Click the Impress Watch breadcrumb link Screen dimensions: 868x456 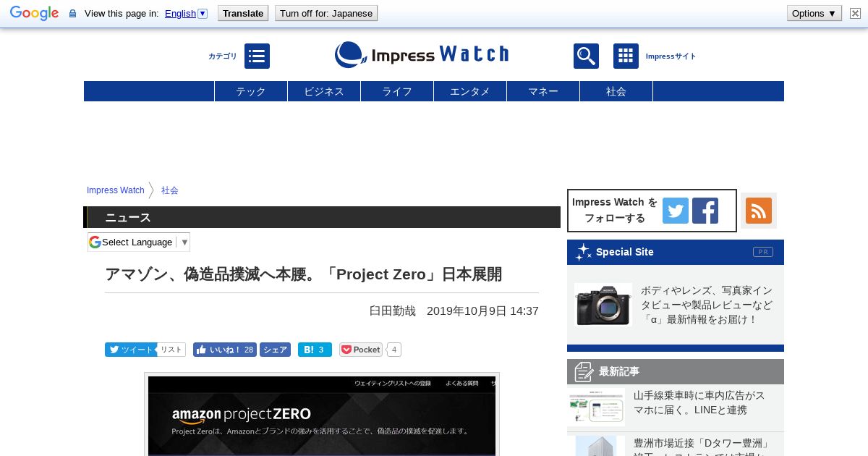(x=116, y=190)
